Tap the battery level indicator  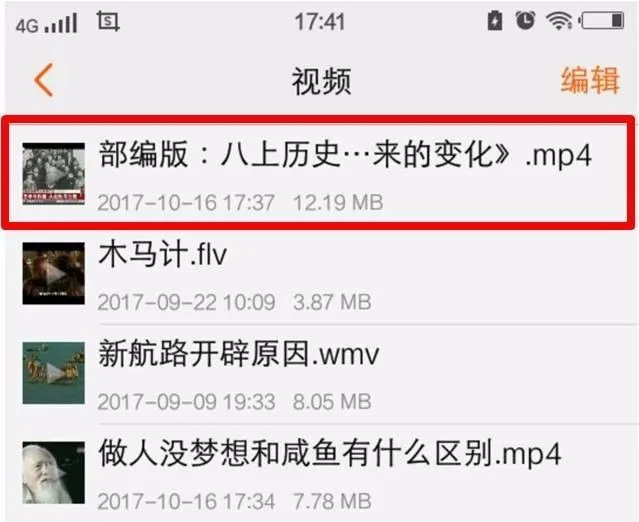click(603, 20)
